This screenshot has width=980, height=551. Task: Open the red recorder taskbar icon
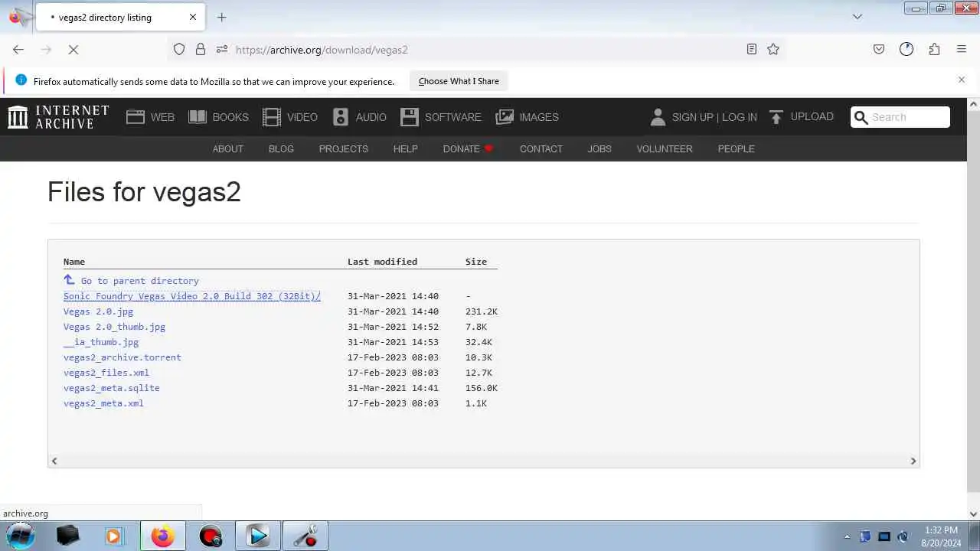pyautogui.click(x=210, y=536)
